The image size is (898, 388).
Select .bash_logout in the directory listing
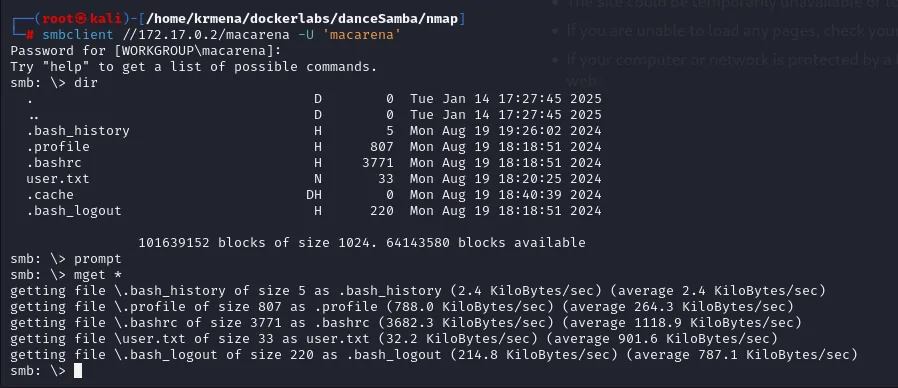pos(74,211)
